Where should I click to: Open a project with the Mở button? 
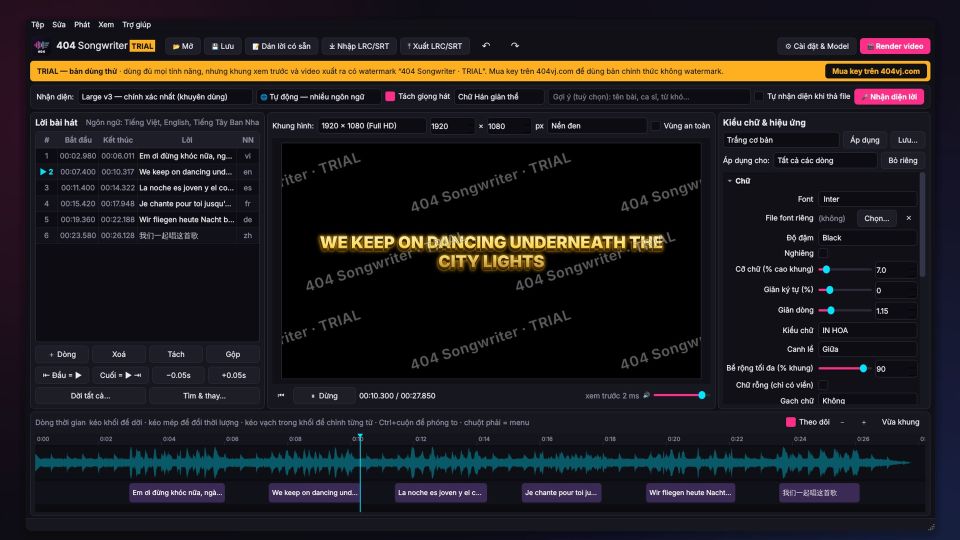pos(183,46)
